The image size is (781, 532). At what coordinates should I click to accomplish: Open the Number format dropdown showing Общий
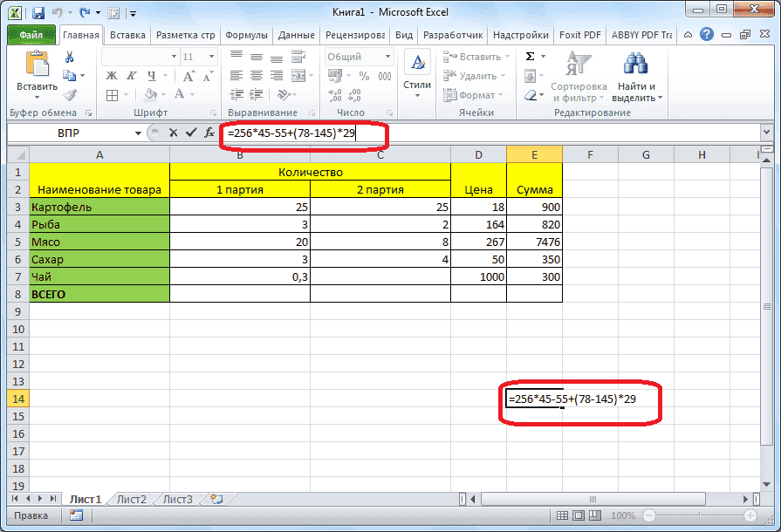coord(353,55)
